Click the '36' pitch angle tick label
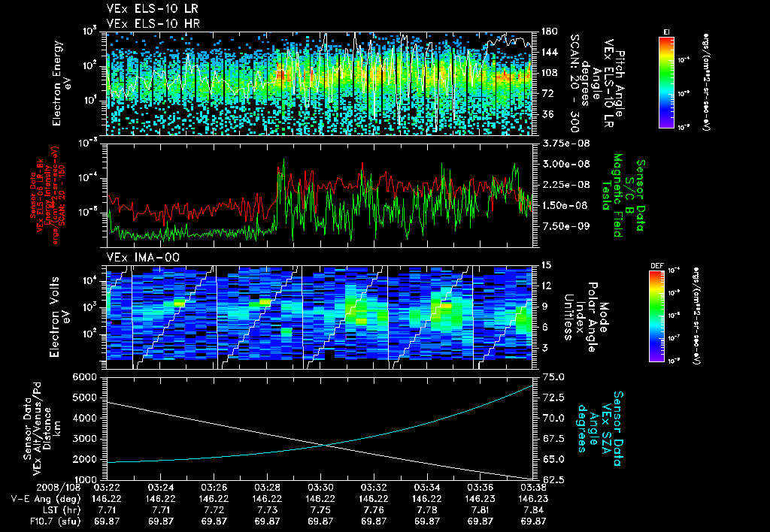Viewport: 770px width, 532px height. (x=547, y=114)
